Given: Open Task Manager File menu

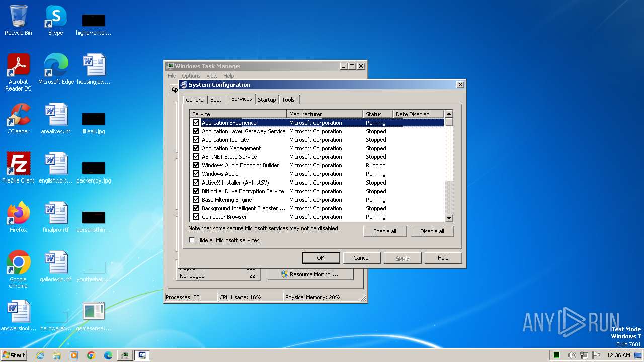Looking at the screenshot, I should (172, 76).
